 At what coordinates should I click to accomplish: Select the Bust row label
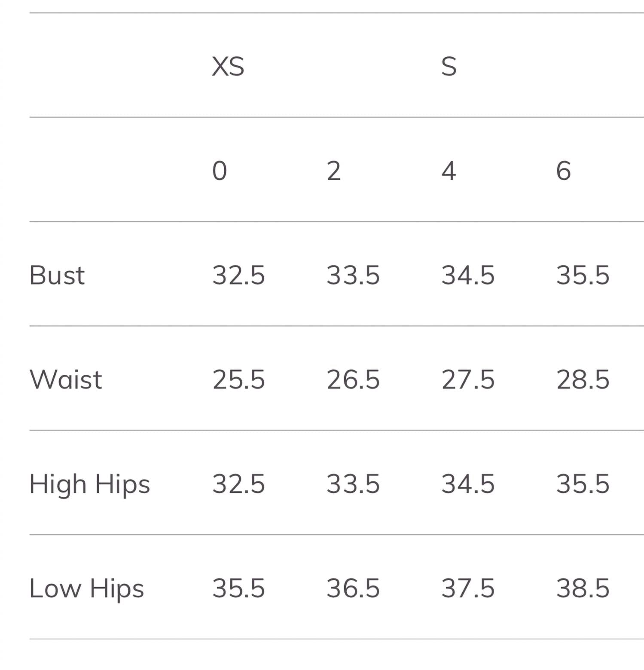(x=57, y=275)
